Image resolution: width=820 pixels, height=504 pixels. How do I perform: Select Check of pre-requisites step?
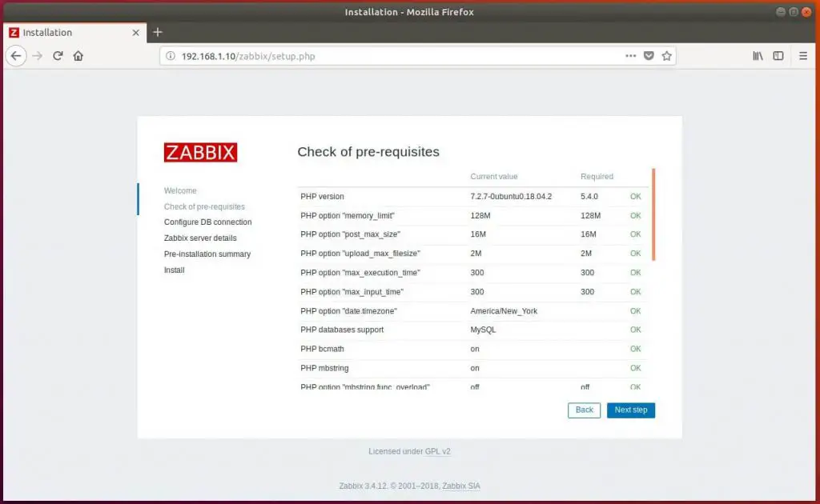tap(204, 207)
